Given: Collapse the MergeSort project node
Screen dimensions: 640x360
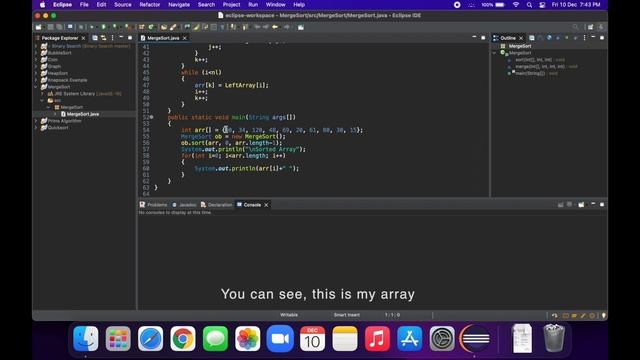Looking at the screenshot, I should [x=36, y=87].
